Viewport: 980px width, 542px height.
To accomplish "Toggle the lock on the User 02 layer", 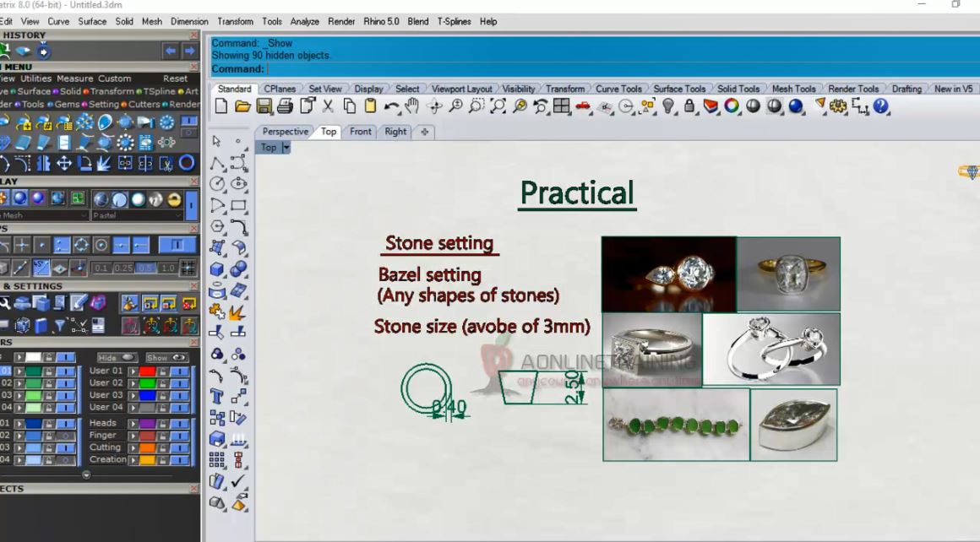I will 162,382.
